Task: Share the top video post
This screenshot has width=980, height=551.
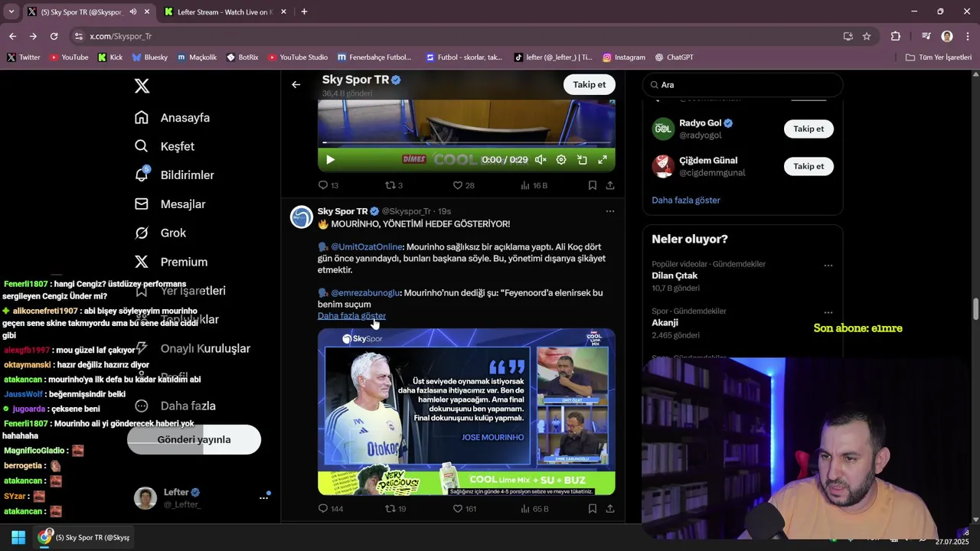Action: [x=610, y=185]
